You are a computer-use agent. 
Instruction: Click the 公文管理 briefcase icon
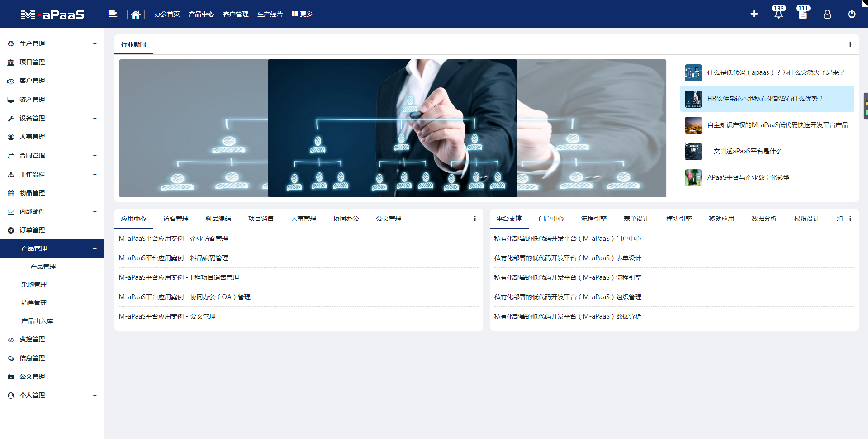click(x=11, y=377)
